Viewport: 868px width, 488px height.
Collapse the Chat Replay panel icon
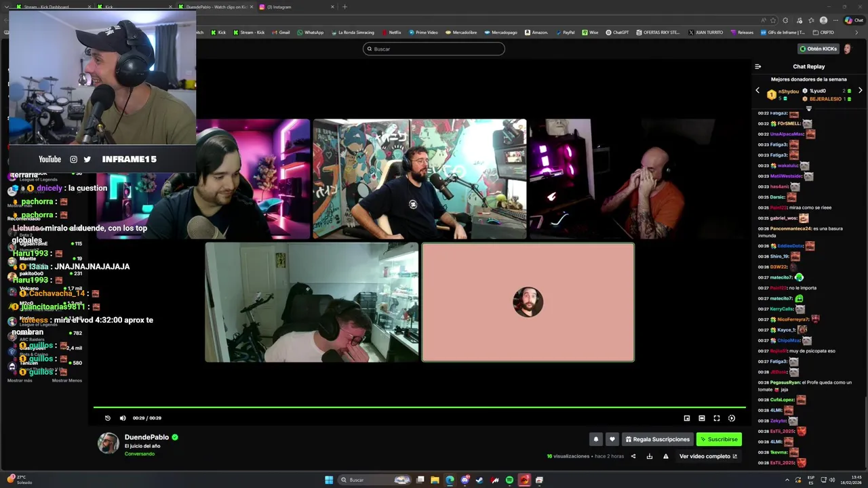click(x=758, y=66)
